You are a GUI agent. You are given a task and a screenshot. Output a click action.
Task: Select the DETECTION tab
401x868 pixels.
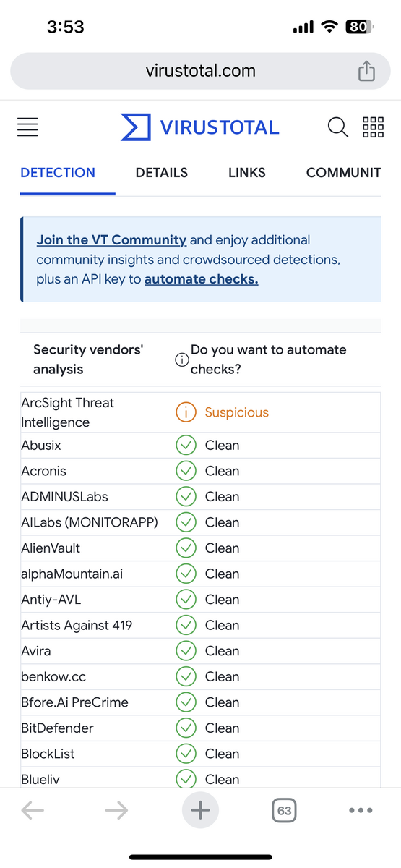[x=58, y=173]
